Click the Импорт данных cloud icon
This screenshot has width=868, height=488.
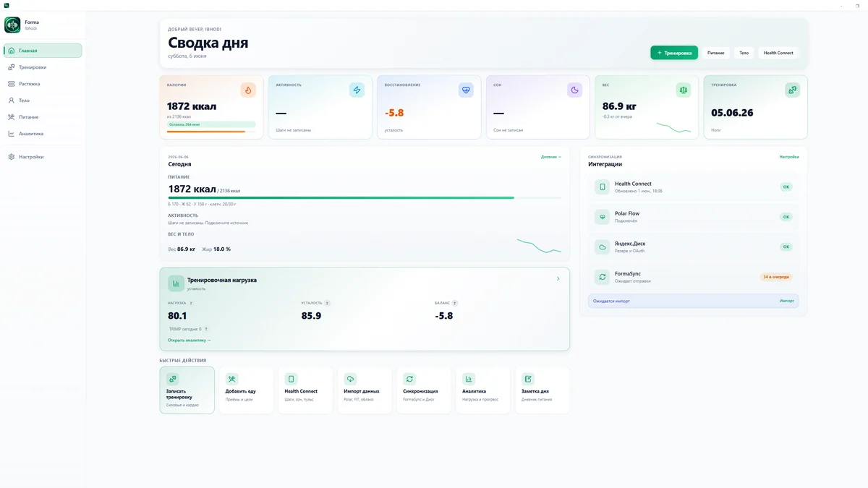(350, 379)
